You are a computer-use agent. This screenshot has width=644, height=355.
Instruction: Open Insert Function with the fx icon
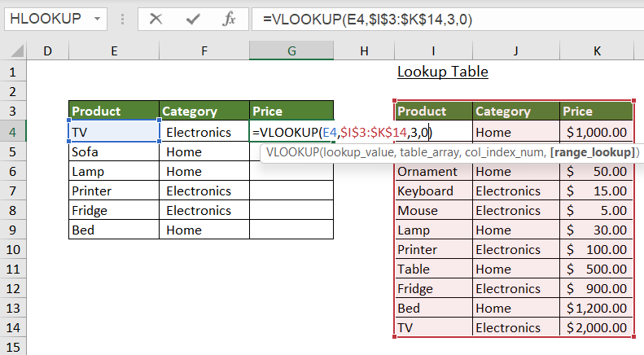229,19
